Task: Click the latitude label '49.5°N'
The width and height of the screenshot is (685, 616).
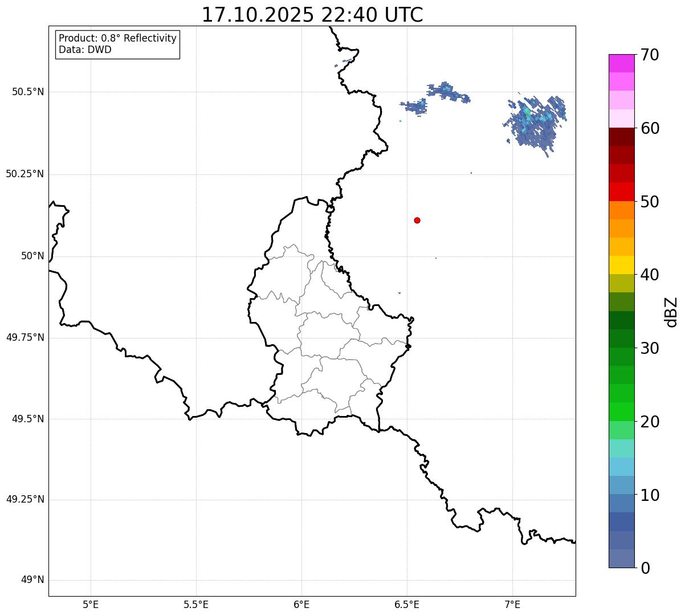Action: coord(28,419)
